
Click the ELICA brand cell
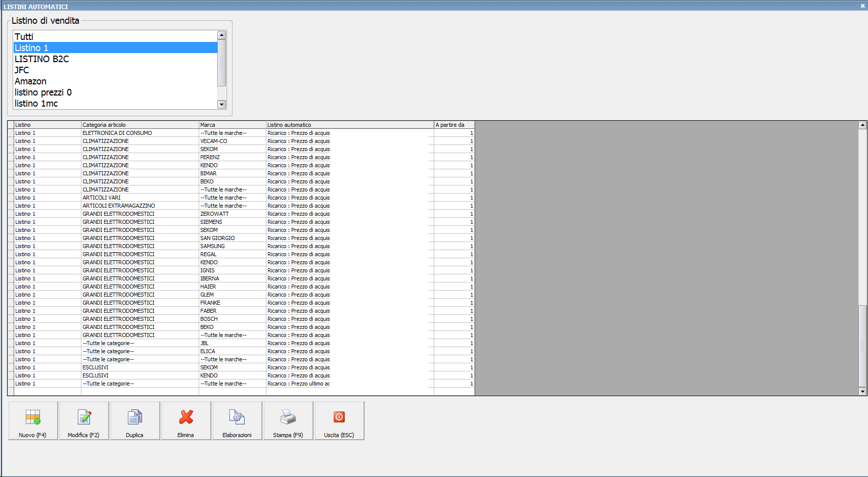233,351
